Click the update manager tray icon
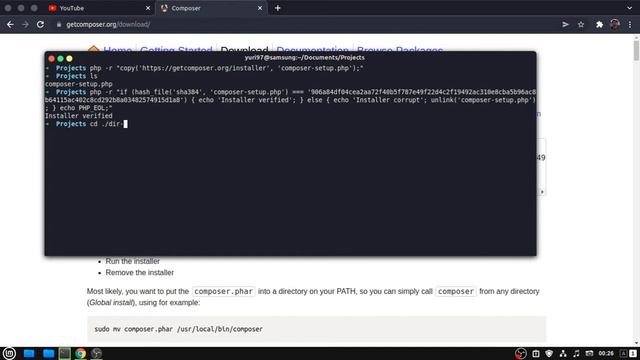This screenshot has width=640, height=360. [536, 353]
